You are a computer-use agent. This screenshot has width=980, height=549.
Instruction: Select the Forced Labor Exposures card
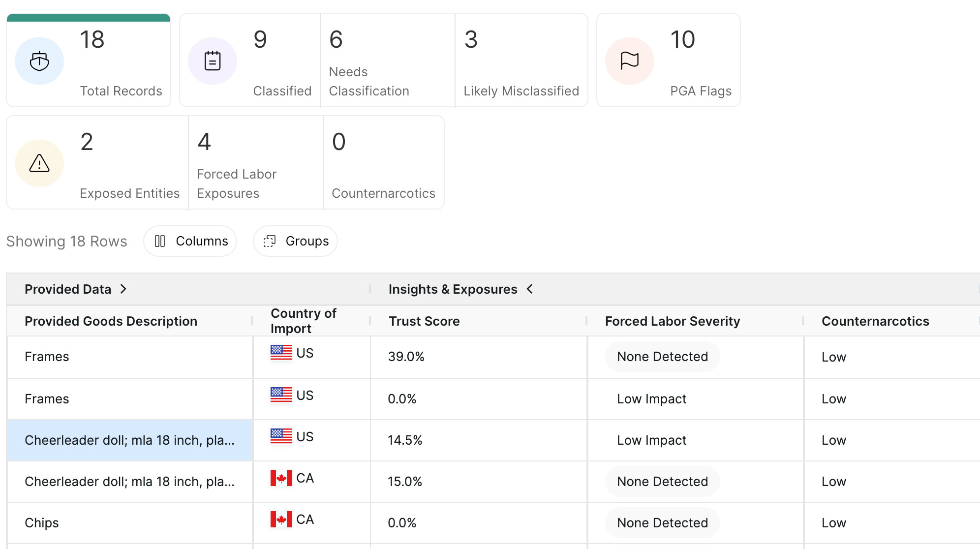(x=255, y=163)
